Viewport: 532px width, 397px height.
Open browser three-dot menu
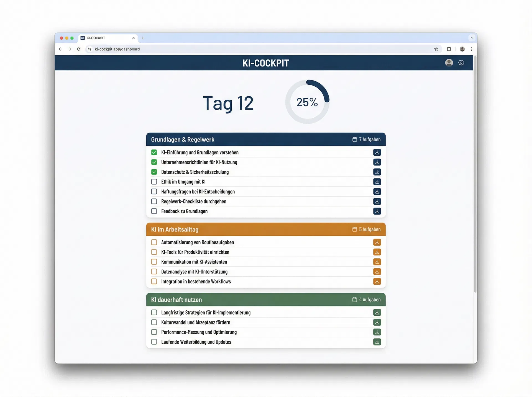pyautogui.click(x=472, y=49)
